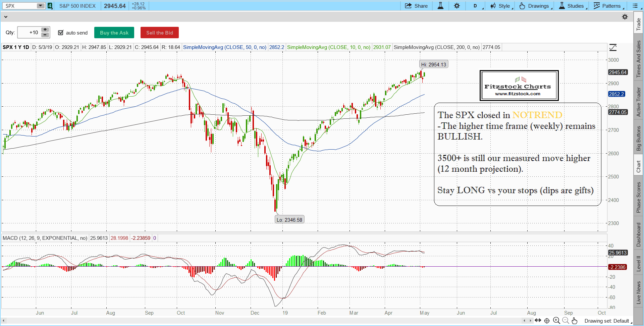Open the D timeframe dropdown
The height and width of the screenshot is (326, 644).
coord(477,6)
